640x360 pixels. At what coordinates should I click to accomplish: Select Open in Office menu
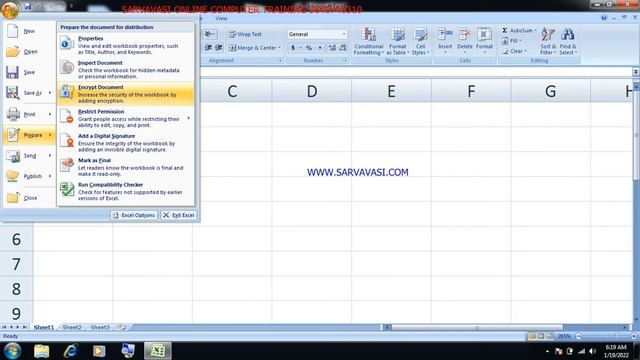click(29, 51)
